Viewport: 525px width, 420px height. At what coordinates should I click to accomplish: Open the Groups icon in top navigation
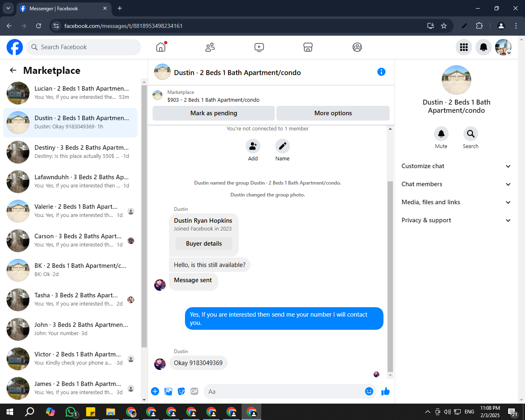click(357, 47)
